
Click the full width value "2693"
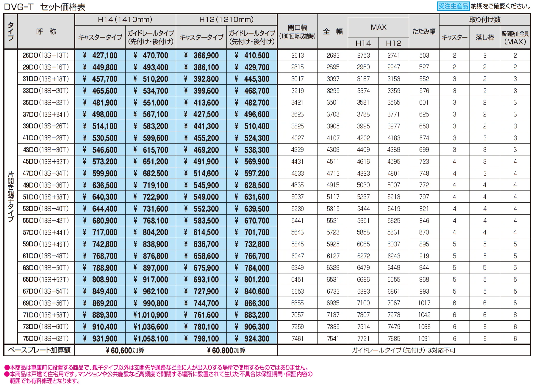(x=333, y=55)
